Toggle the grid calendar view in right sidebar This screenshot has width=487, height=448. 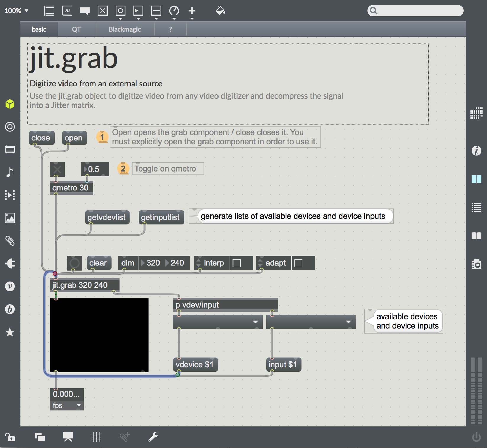(476, 113)
